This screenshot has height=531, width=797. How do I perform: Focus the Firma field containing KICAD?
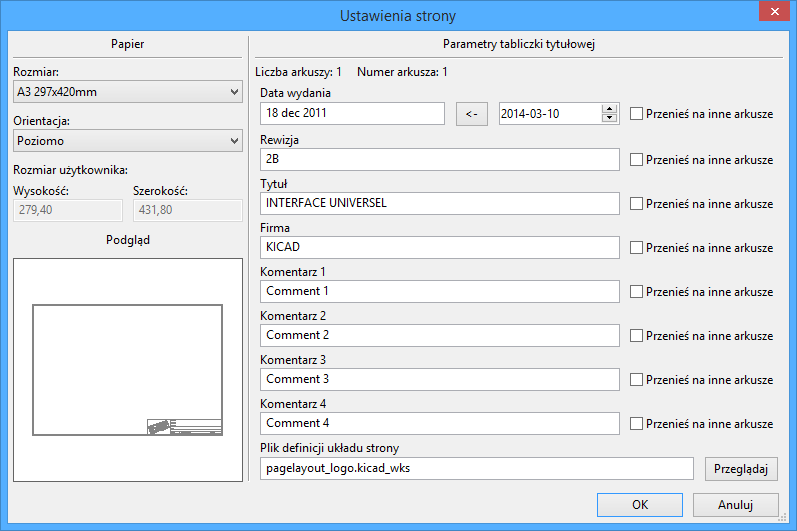click(439, 247)
